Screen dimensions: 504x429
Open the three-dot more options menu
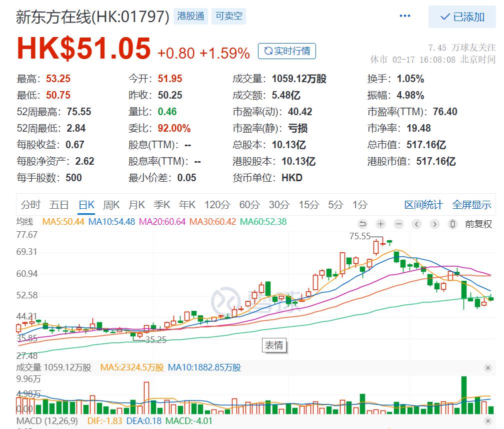coord(405,17)
